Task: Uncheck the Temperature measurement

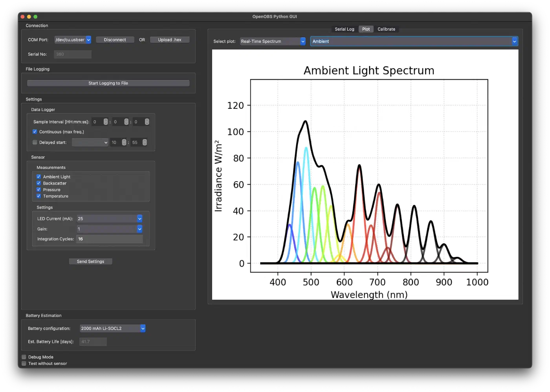Action: [x=38, y=196]
